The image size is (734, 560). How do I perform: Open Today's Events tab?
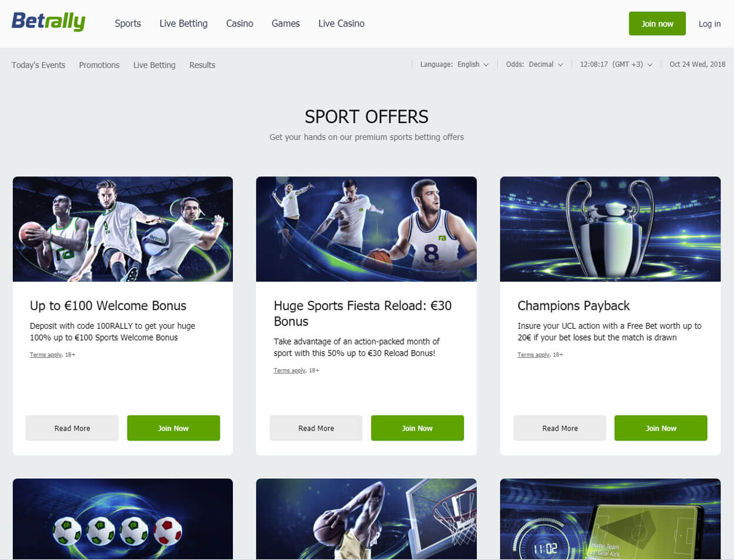click(38, 65)
